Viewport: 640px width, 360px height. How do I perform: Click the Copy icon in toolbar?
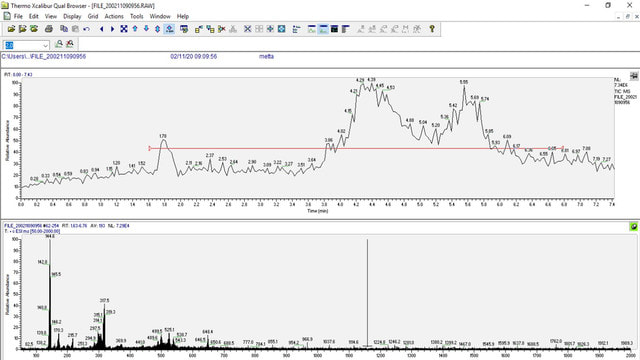click(64, 29)
